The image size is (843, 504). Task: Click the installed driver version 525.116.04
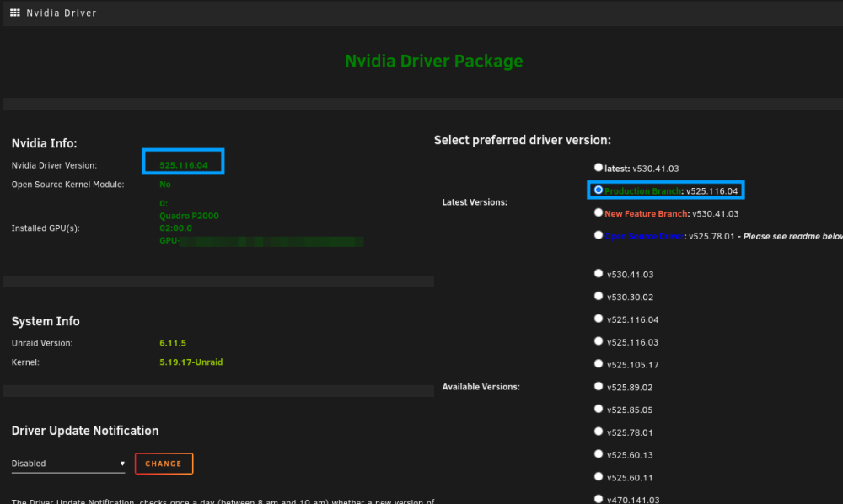tap(183, 165)
